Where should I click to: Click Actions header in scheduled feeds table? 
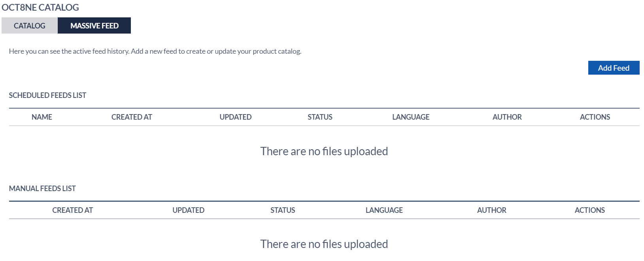point(595,117)
